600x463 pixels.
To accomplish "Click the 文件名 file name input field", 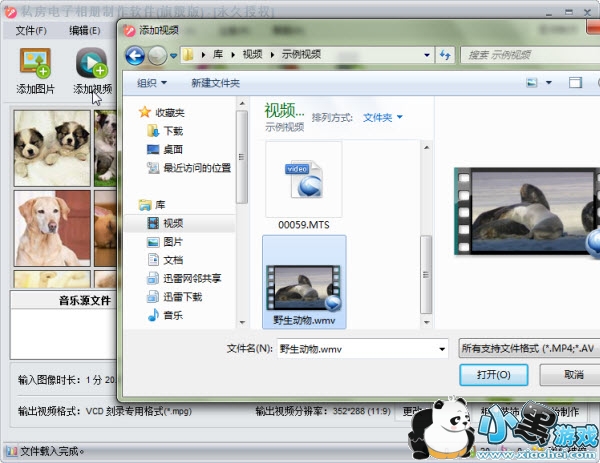I will tap(355, 349).
